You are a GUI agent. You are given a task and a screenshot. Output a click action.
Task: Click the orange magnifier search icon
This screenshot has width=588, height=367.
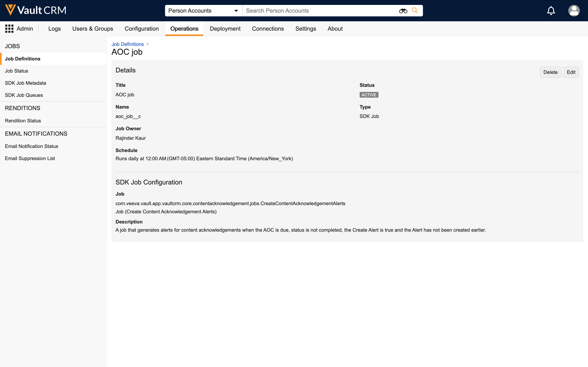click(x=415, y=10)
